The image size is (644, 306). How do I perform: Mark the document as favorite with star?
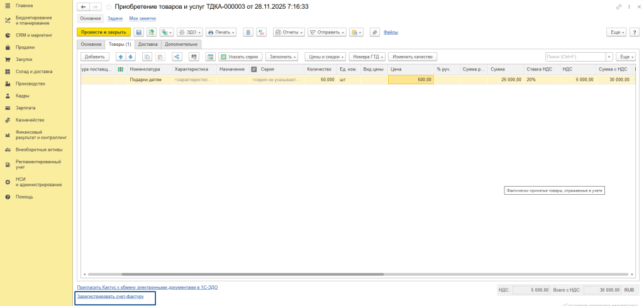tap(109, 7)
